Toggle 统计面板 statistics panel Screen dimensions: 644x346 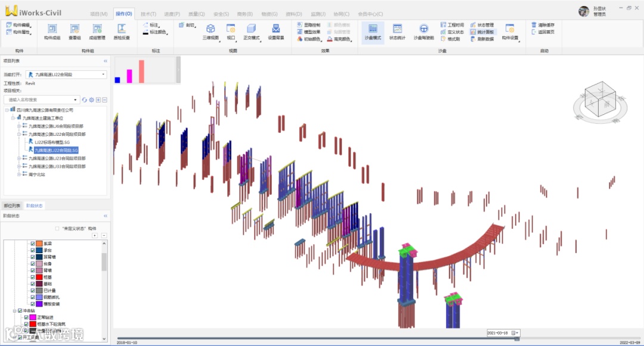pos(482,32)
